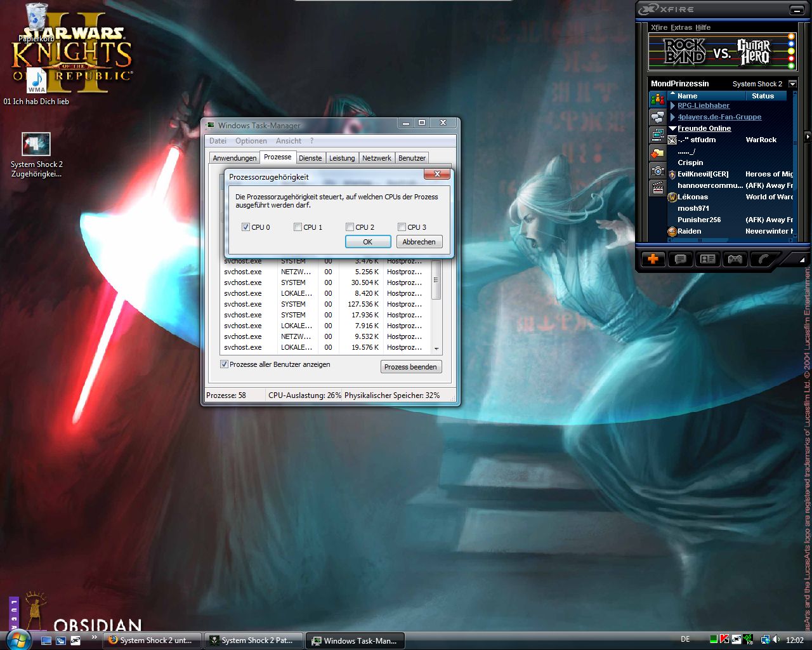This screenshot has height=650, width=812.
Task: Click scroll-down arrow of process list
Action: pyautogui.click(x=436, y=349)
